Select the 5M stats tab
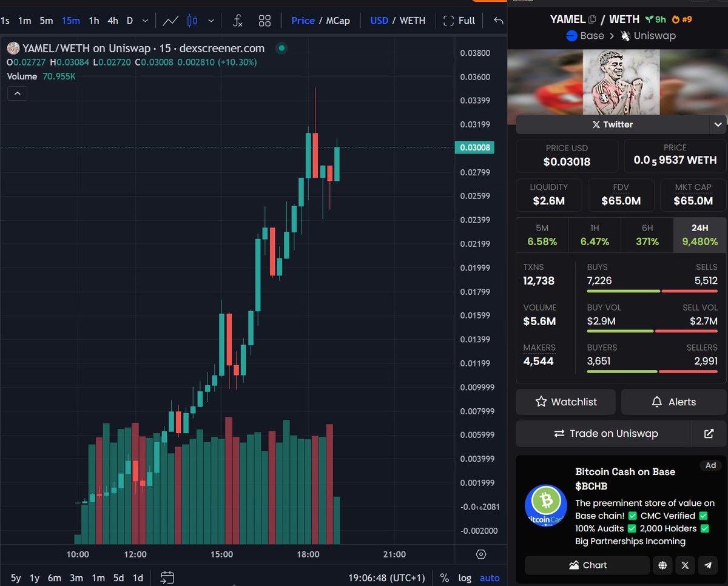Viewport: 728px width, 586px height. (x=542, y=235)
